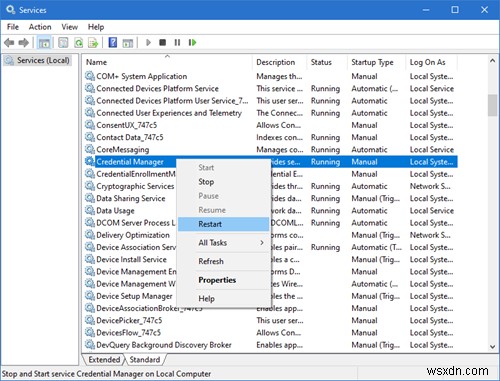
Task: Choose Restart in the context menu
Action: pyautogui.click(x=223, y=224)
